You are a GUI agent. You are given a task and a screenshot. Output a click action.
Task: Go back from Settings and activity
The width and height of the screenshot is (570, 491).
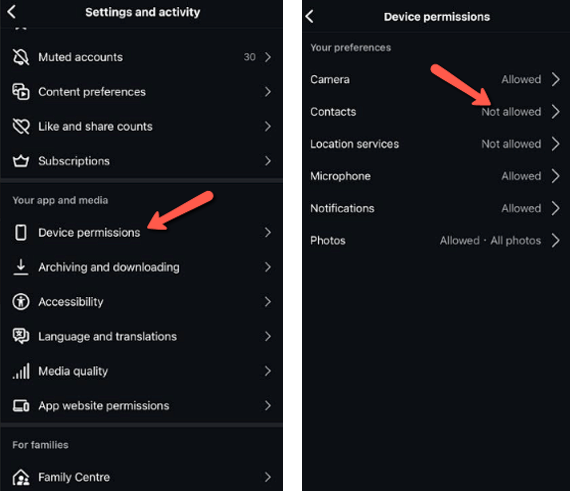(x=12, y=12)
